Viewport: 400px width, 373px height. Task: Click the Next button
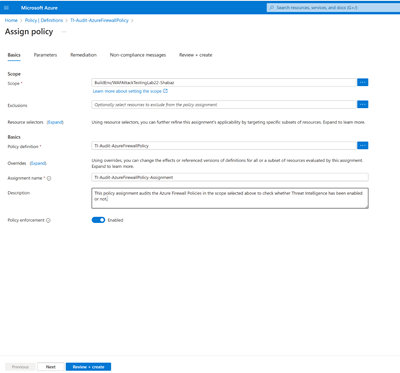click(x=51, y=367)
